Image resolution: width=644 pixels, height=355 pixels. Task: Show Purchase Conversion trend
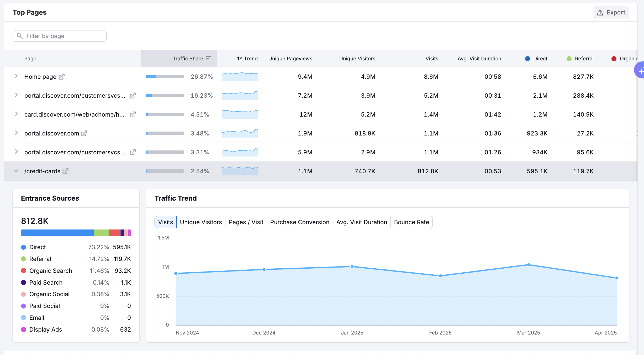(299, 222)
